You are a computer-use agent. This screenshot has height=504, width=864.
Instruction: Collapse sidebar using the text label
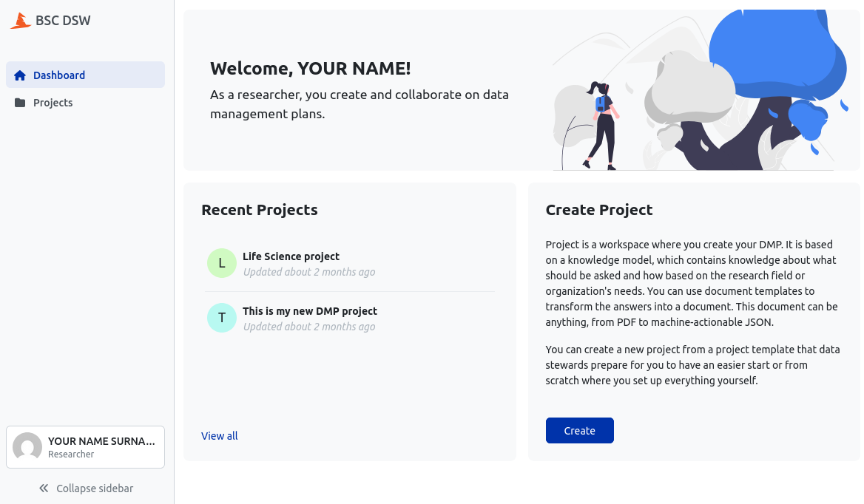pos(95,488)
